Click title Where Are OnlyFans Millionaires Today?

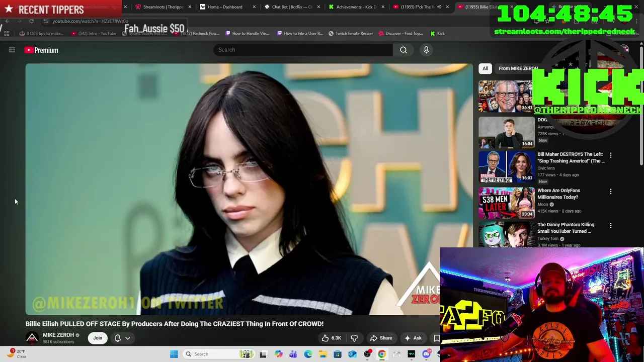[x=558, y=194]
